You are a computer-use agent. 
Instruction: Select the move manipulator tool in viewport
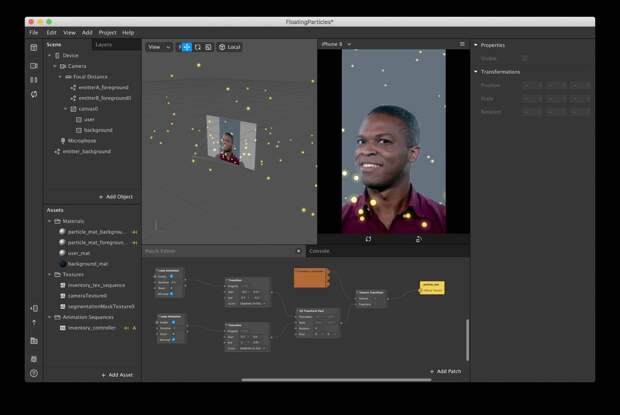point(187,47)
